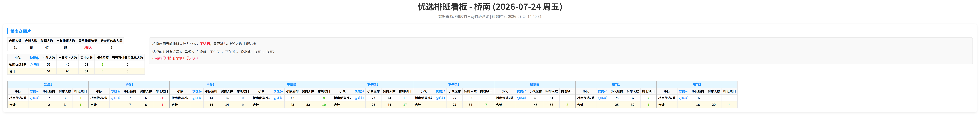980x116 pixels.
Task: Select the @陈前 link in the 午高峰 table
Action: (x=278, y=98)
